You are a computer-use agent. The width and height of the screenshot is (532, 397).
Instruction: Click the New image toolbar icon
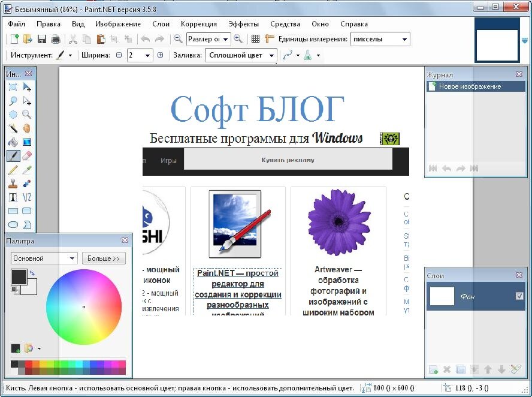click(14, 39)
